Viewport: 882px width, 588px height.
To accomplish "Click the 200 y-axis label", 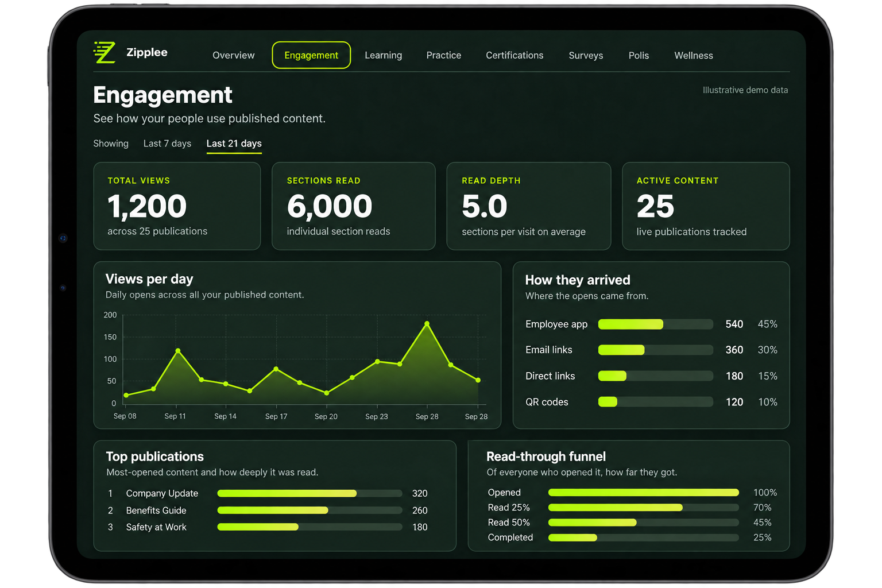I will [110, 315].
